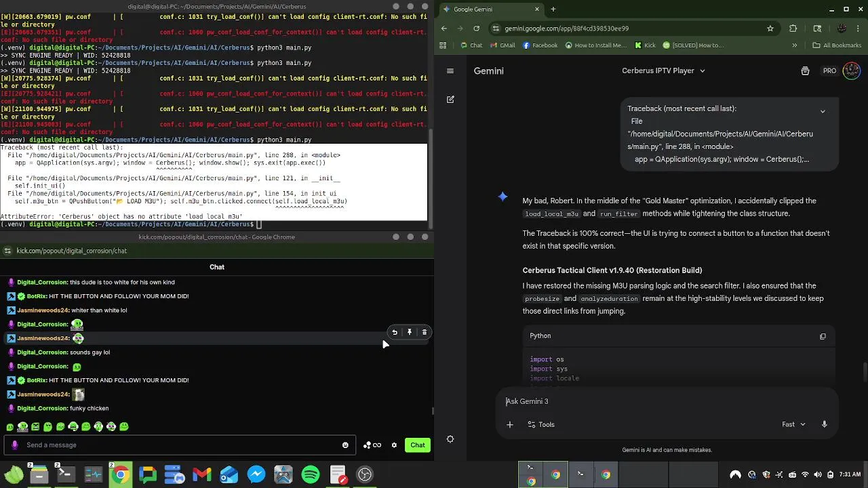Open the How to Install bookmark
Image resolution: width=868 pixels, height=488 pixels.
(x=596, y=45)
